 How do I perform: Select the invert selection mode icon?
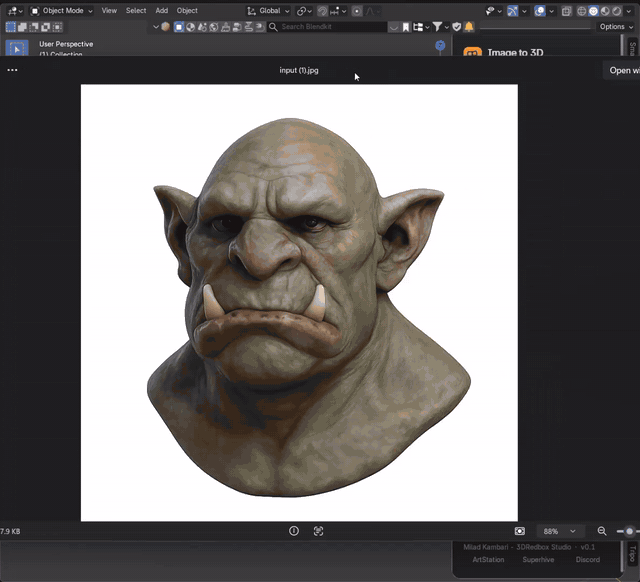point(46,27)
